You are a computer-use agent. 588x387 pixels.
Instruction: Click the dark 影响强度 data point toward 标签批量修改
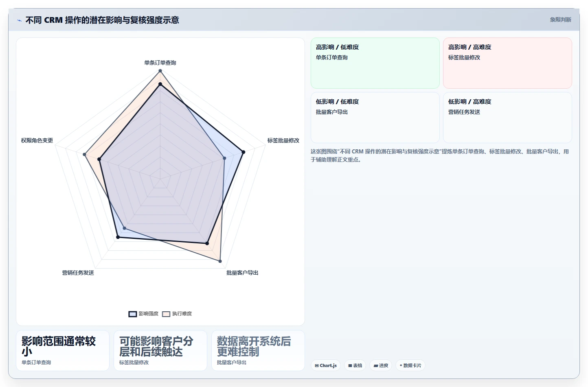click(x=244, y=152)
